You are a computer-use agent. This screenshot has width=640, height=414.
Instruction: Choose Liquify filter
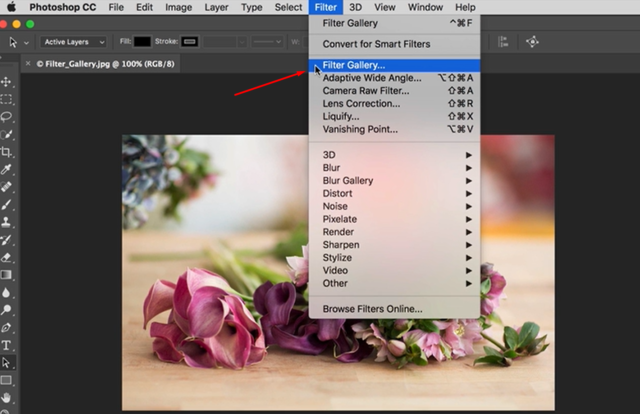click(394, 116)
